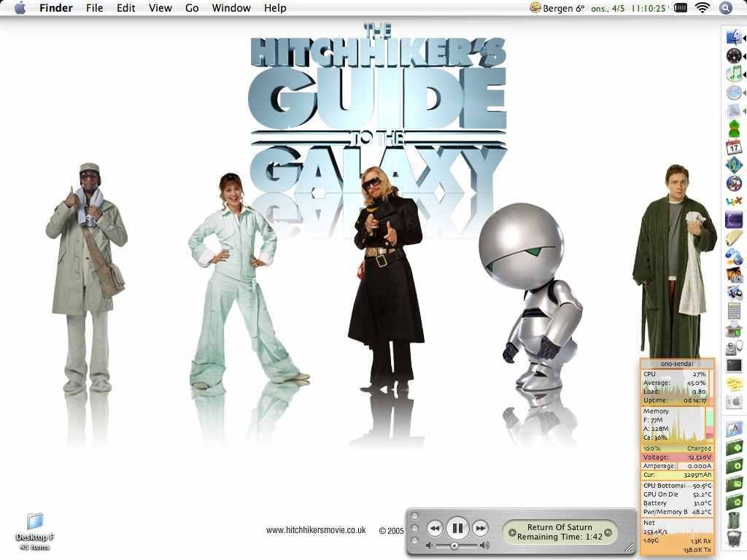747x560 pixels.
Task: Open the purple screen Dock icon
Action: coord(734,220)
